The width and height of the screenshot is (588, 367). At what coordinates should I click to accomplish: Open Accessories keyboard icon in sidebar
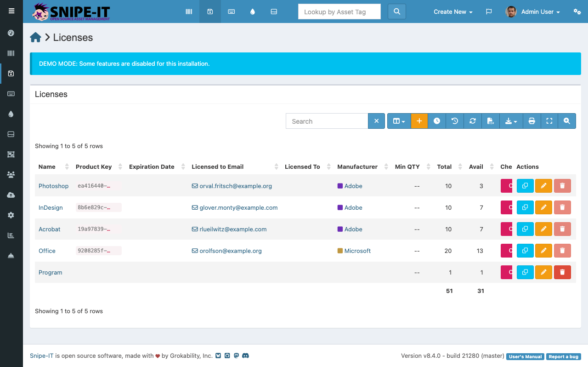pos(11,94)
